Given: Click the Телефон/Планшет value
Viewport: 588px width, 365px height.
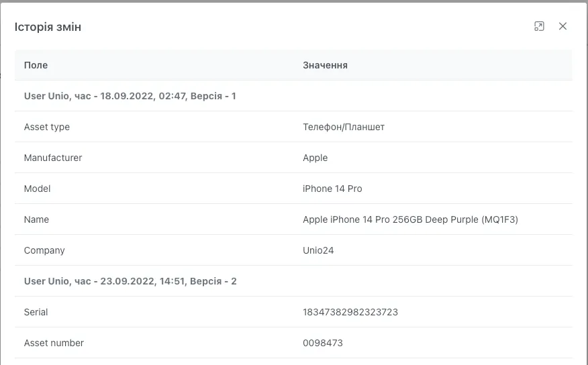Looking at the screenshot, I should [344, 127].
